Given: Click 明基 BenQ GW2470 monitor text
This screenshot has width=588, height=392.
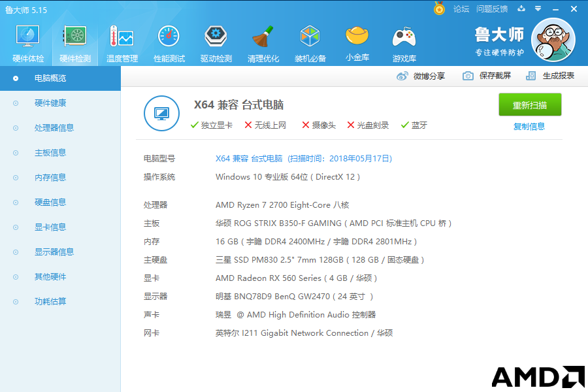Looking at the screenshot, I should coord(295,297).
